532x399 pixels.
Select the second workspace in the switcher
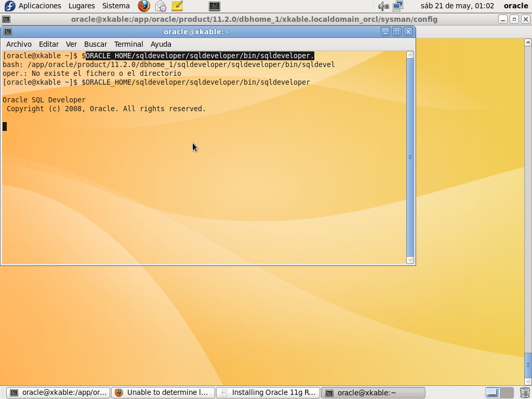coord(506,393)
